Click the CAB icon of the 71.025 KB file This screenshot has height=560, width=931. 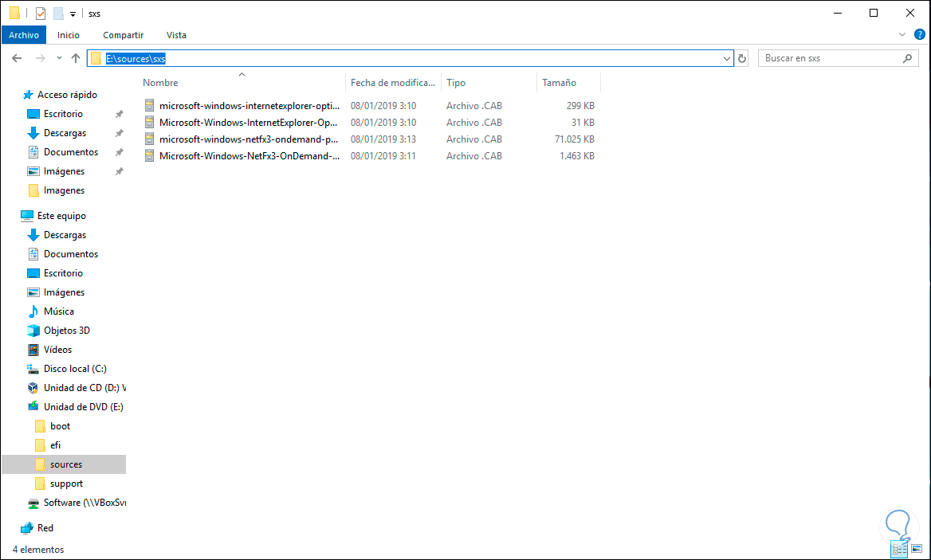pyautogui.click(x=150, y=139)
